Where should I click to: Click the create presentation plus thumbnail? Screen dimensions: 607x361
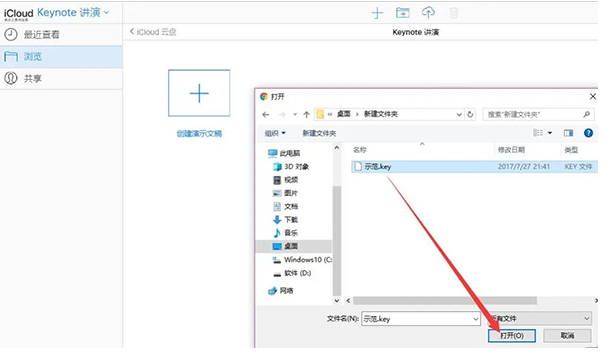(199, 93)
